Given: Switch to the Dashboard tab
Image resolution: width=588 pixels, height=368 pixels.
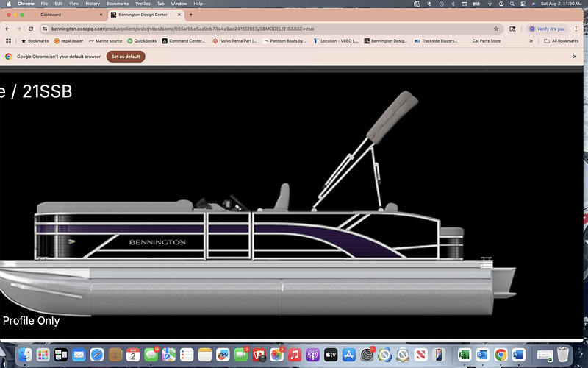Looking at the screenshot, I should click(68, 15).
